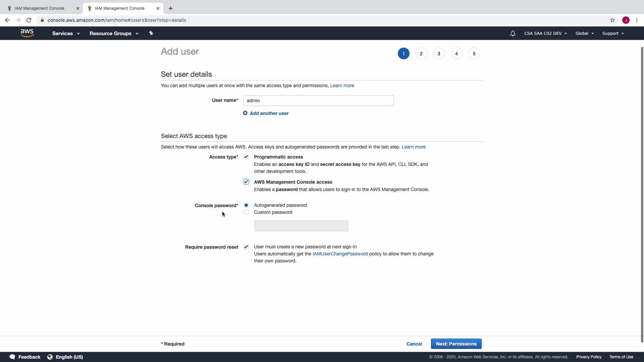This screenshot has height=362, width=644.
Task: Click the AWS logo home icon
Action: 27,33
